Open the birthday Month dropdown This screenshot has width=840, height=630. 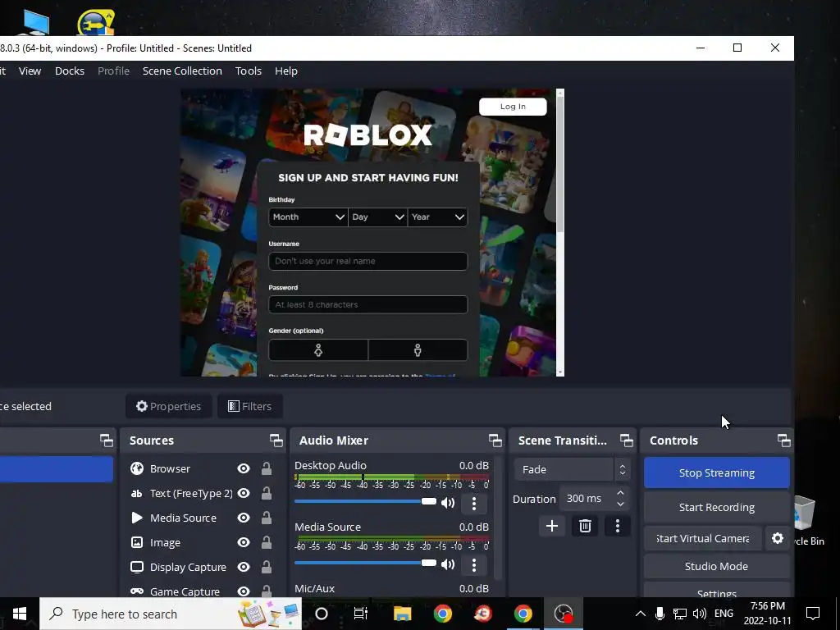(308, 217)
